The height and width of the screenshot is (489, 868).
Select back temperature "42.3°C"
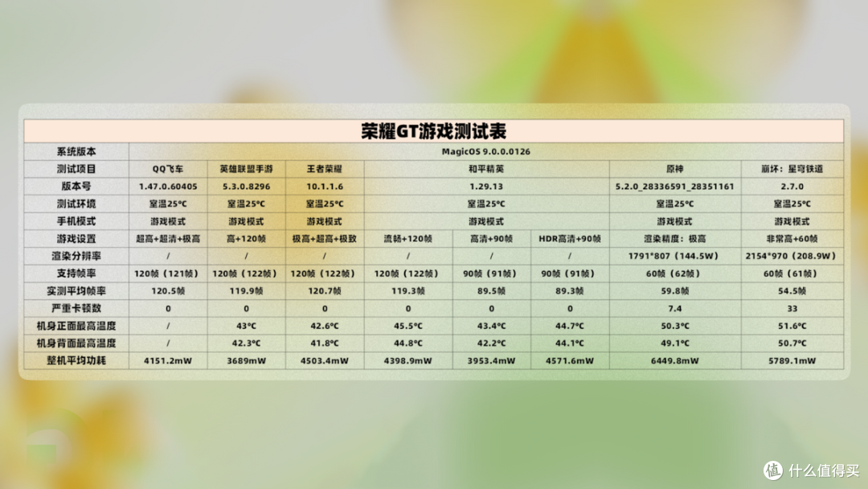tap(247, 343)
